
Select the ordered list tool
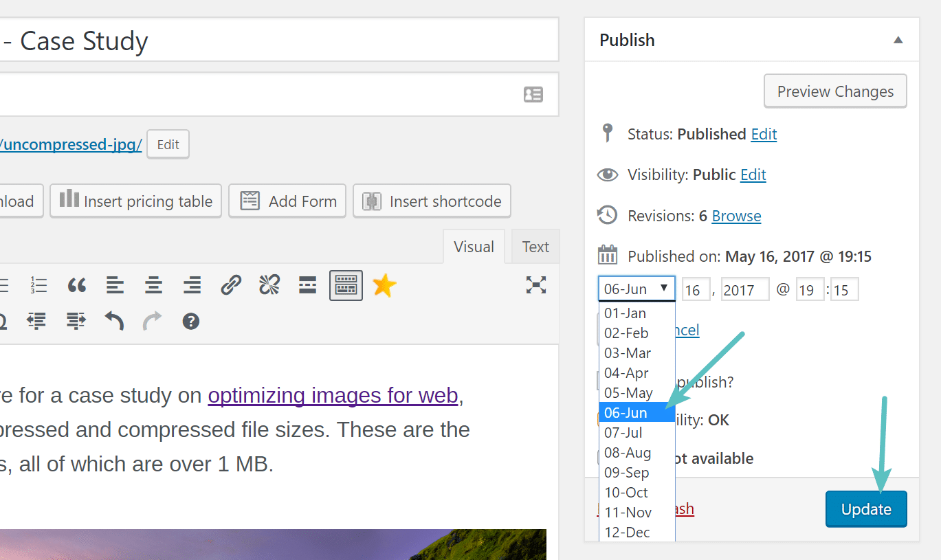tap(38, 284)
